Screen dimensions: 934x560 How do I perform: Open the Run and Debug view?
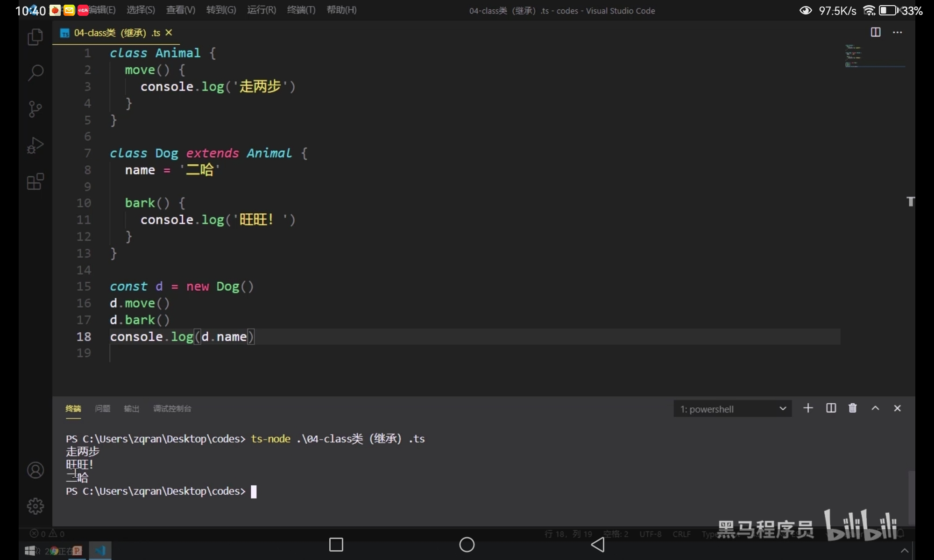coord(35,145)
